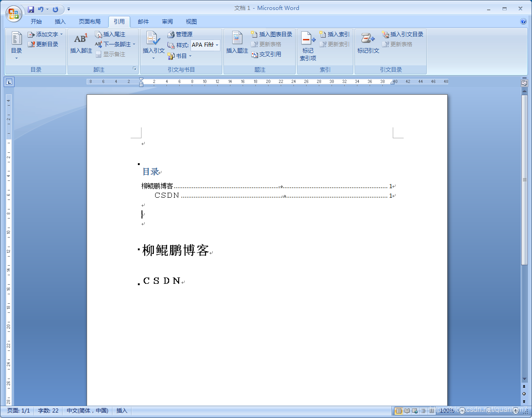Insert an endnote with 插入尾注
Image resolution: width=532 pixels, height=418 pixels.
point(110,34)
